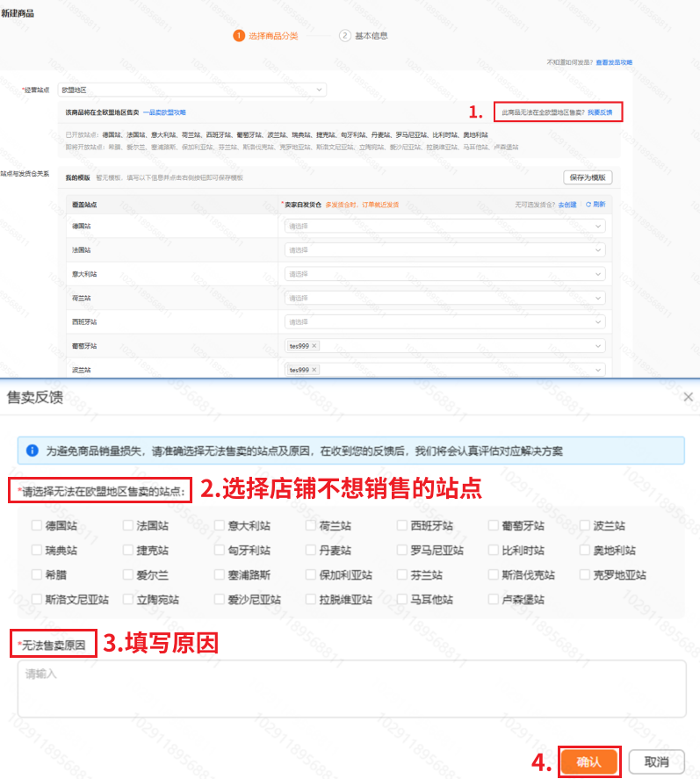This screenshot has width=700, height=779.
Task: Open the 查看发货攻略 link
Action: [614, 62]
